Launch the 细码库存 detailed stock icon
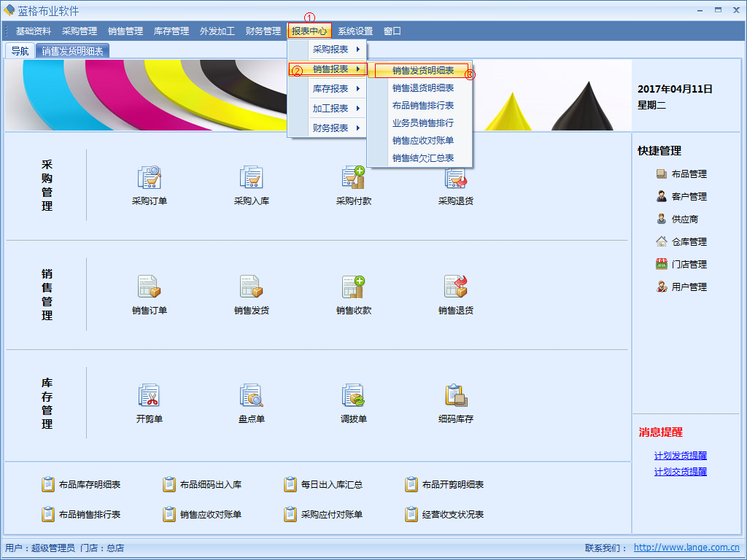747x560 pixels. (x=455, y=395)
